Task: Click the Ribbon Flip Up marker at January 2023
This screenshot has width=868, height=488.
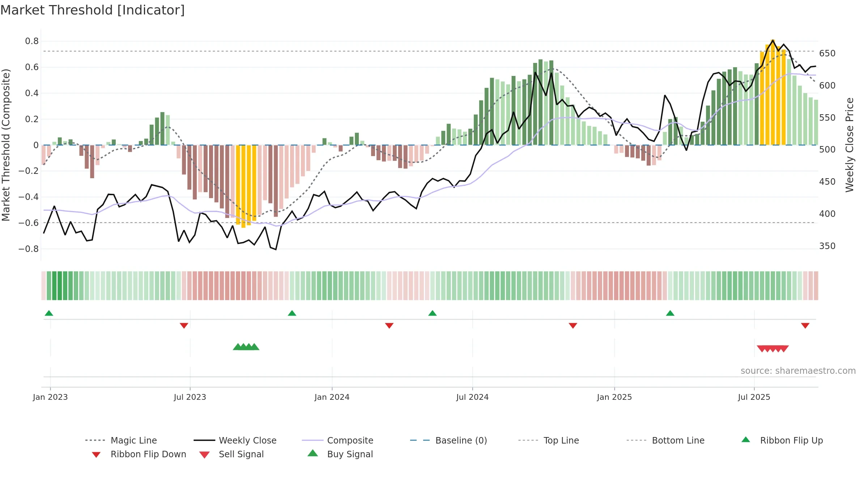Action: tap(49, 313)
